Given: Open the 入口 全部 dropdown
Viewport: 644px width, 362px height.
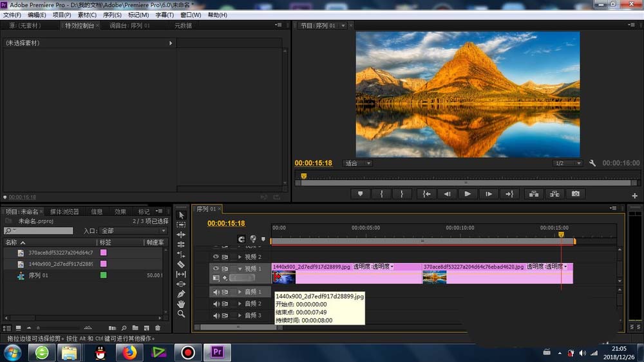Looking at the screenshot, I should click(133, 231).
